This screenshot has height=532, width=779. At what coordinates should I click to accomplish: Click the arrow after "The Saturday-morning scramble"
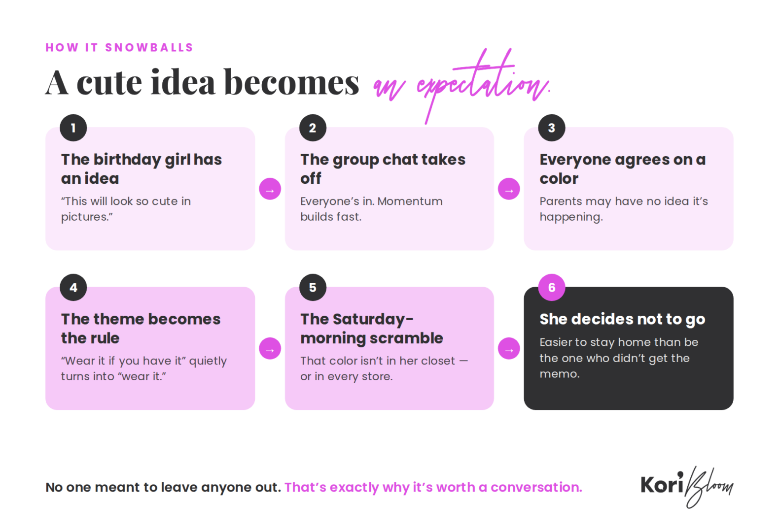coord(509,349)
